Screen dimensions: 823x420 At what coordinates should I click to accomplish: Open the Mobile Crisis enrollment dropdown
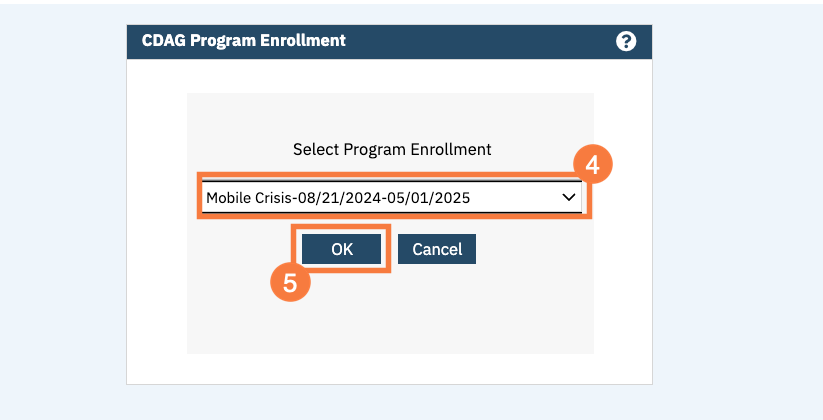(391, 198)
